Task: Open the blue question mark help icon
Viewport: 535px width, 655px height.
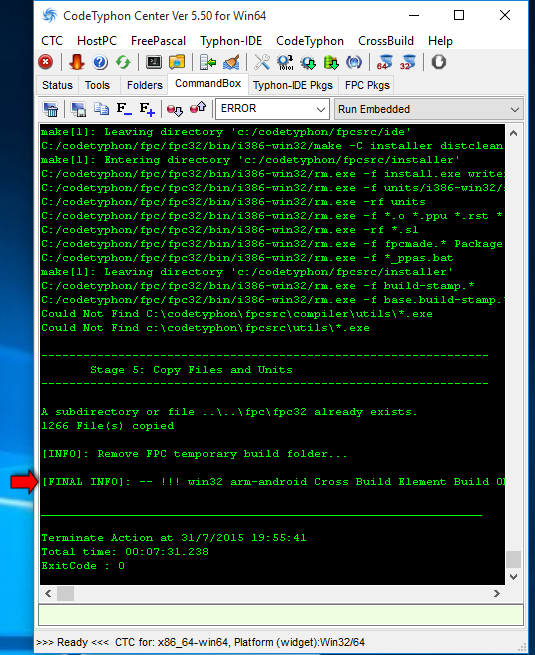Action: pos(100,62)
